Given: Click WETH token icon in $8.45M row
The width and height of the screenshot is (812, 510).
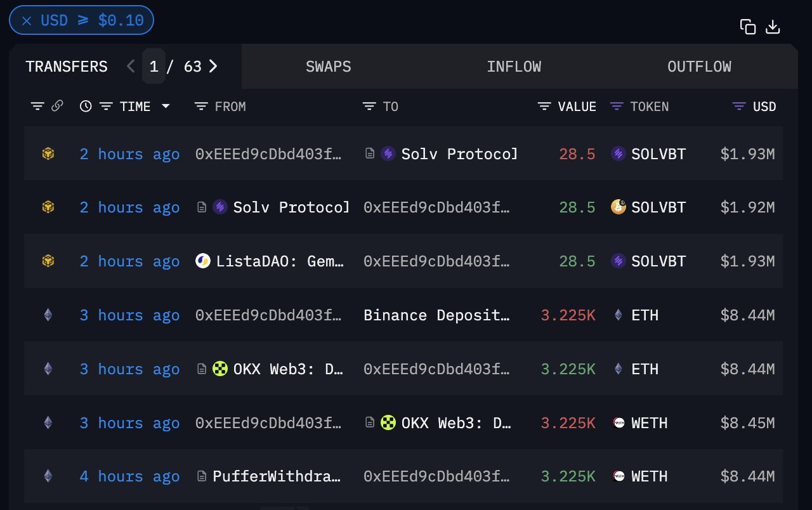Looking at the screenshot, I should coord(619,423).
